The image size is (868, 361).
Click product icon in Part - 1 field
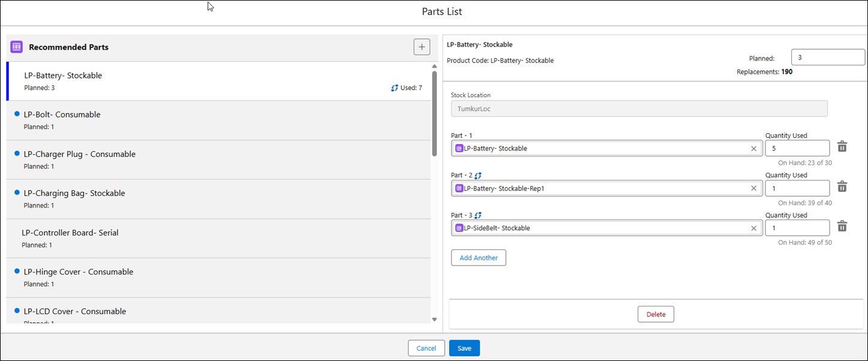pyautogui.click(x=459, y=148)
